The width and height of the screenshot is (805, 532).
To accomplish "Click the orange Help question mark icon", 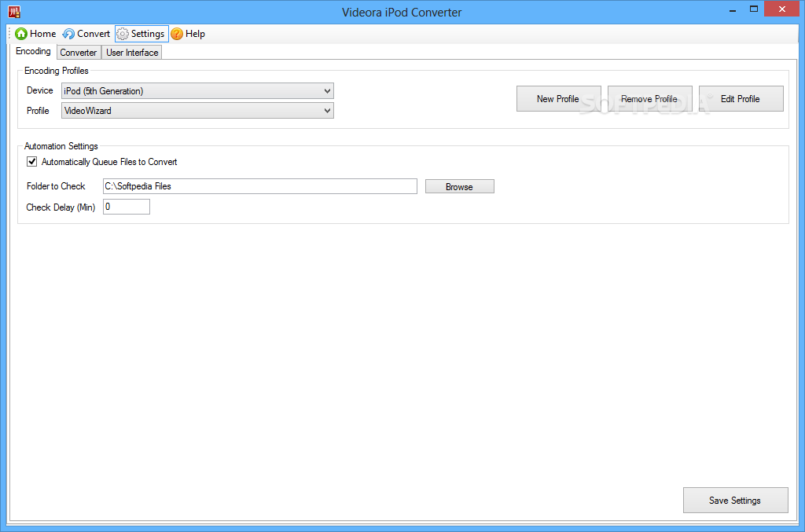I will [177, 34].
